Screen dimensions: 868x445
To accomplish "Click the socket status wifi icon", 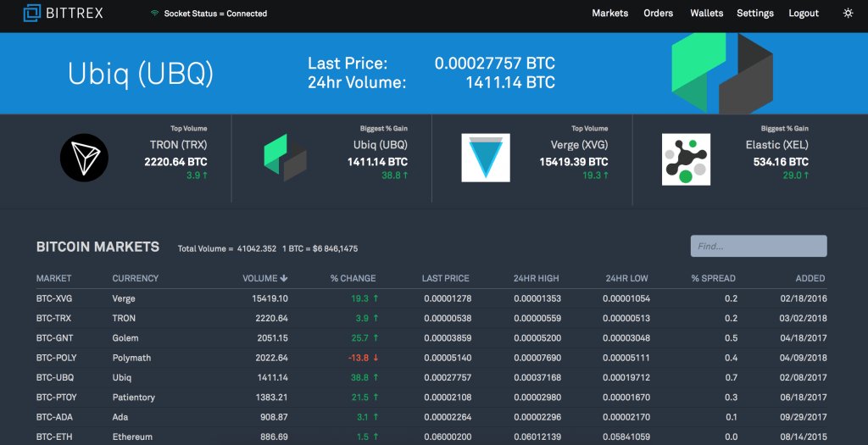I will pyautogui.click(x=154, y=14).
